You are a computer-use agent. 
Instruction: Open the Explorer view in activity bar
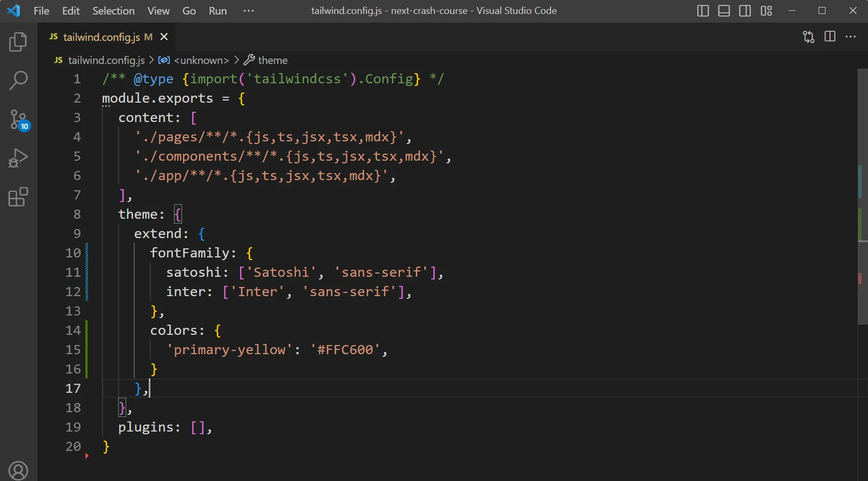pos(18,42)
